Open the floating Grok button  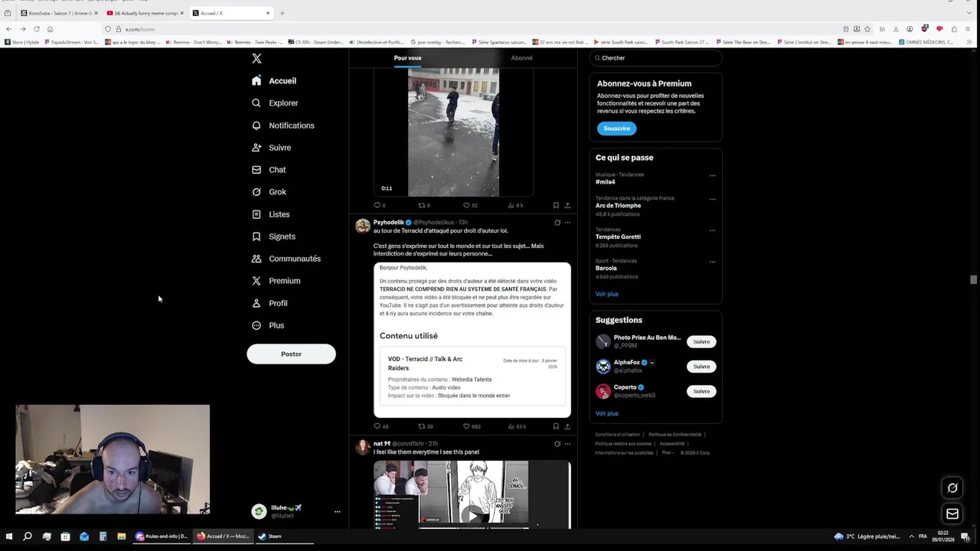pos(952,487)
